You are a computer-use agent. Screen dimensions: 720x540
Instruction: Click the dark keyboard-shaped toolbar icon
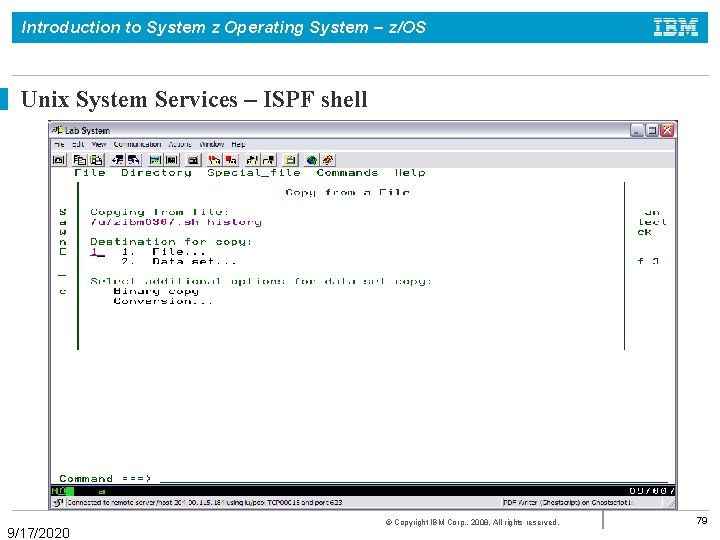tap(193, 160)
